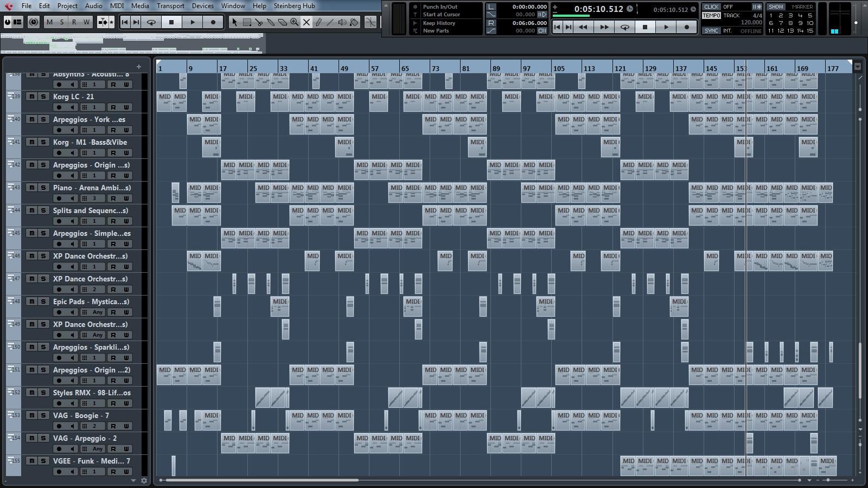Open the ruler display format dropdown
The height and width of the screenshot is (488, 868).
[858, 67]
